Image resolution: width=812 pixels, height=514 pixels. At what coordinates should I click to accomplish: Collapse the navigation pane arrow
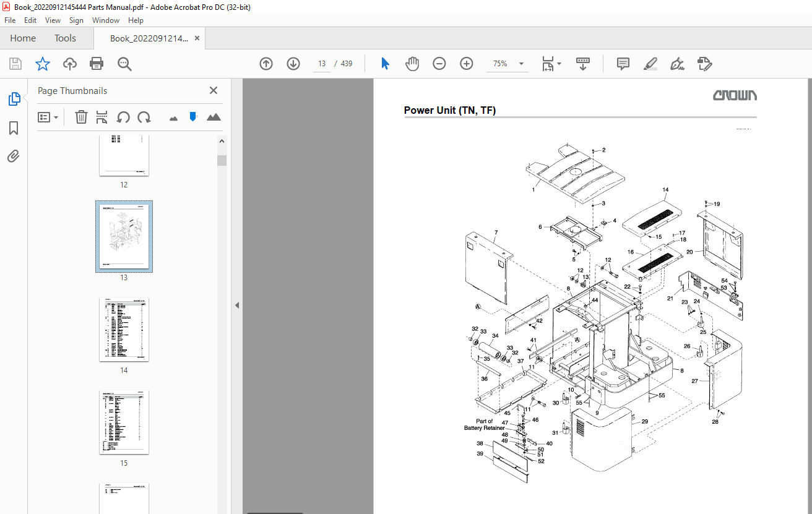click(x=236, y=305)
